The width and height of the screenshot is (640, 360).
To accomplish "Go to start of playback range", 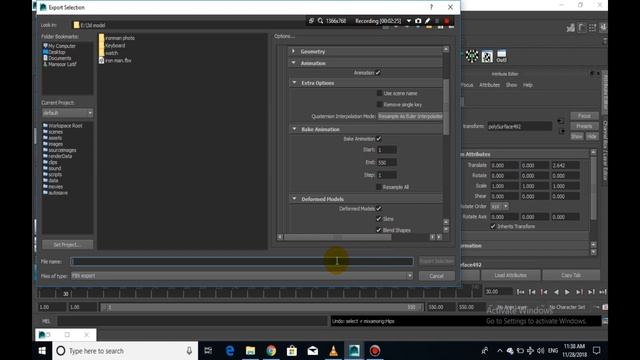I will pos(520,292).
